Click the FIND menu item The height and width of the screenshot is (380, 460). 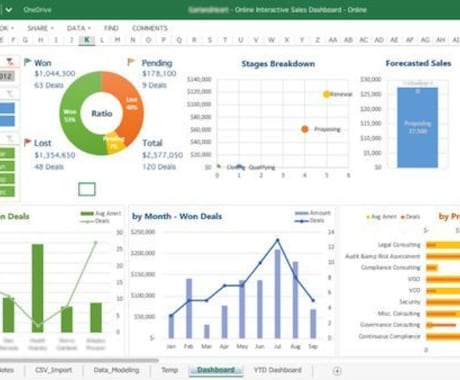(x=111, y=28)
